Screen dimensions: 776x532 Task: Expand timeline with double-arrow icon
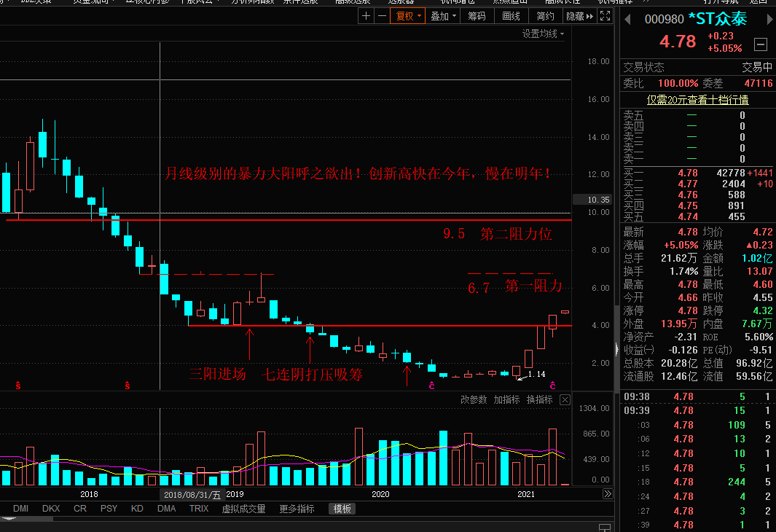click(608, 494)
